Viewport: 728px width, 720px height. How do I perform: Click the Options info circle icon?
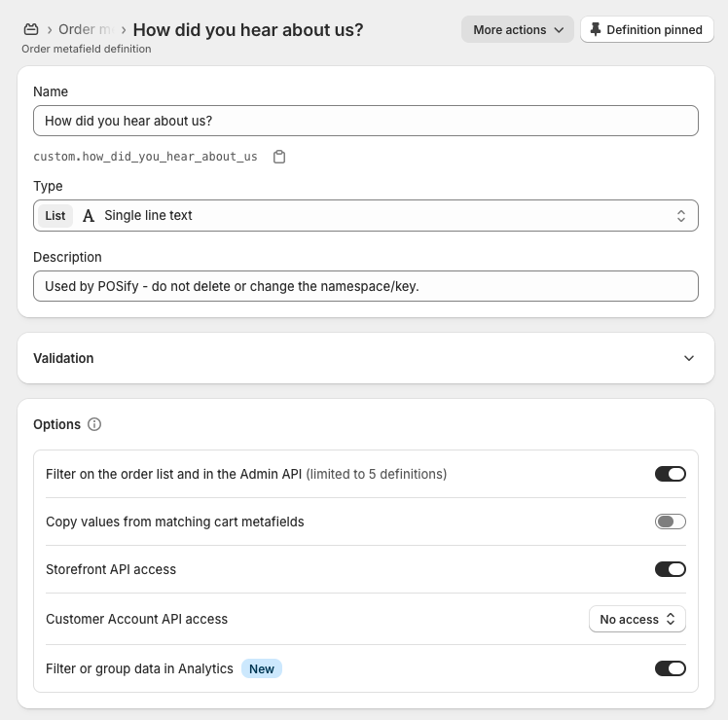click(x=94, y=424)
